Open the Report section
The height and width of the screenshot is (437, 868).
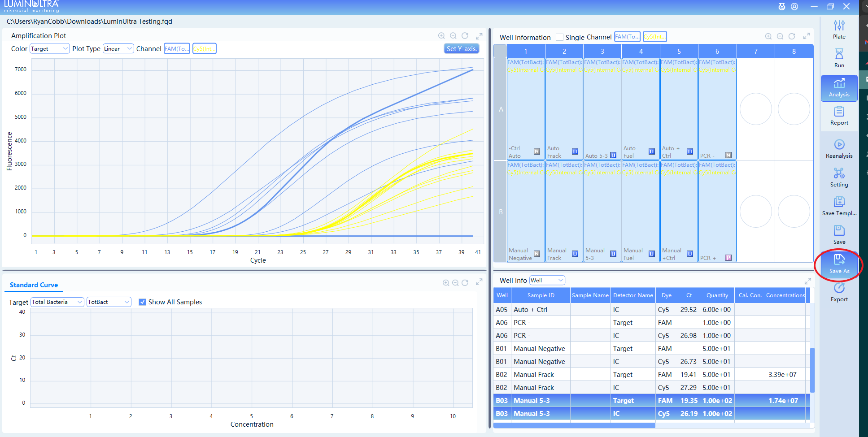(x=839, y=116)
